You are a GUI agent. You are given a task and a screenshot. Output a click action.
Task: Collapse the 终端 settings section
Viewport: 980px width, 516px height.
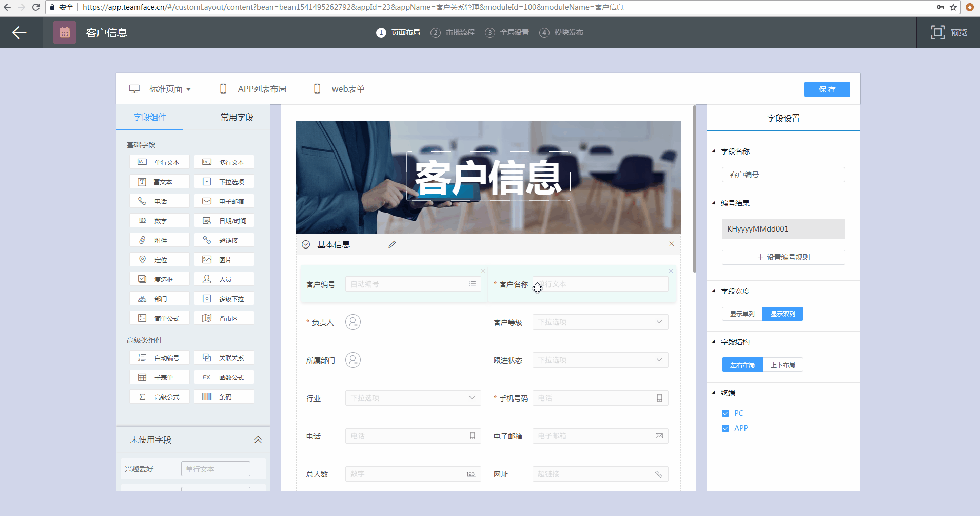[x=713, y=393]
